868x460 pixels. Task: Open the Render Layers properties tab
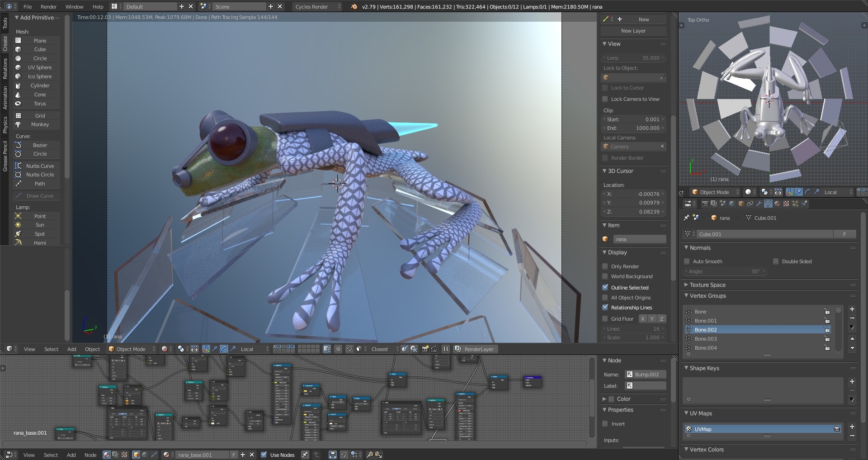(713, 204)
